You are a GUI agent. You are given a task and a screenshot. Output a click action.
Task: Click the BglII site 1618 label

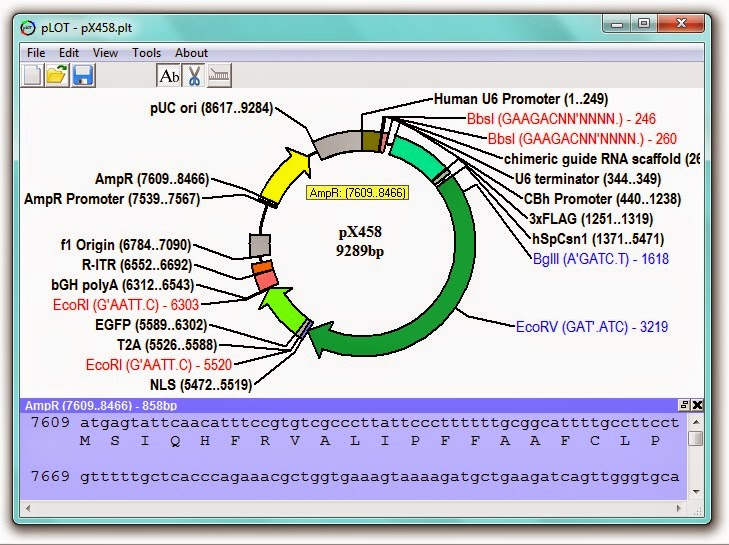coord(601,259)
